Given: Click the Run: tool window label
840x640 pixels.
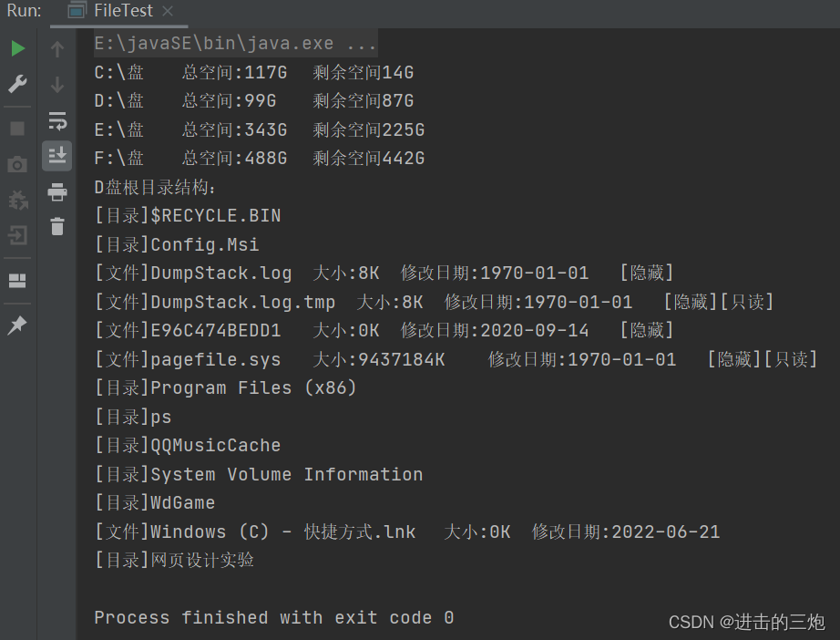Looking at the screenshot, I should (23, 11).
